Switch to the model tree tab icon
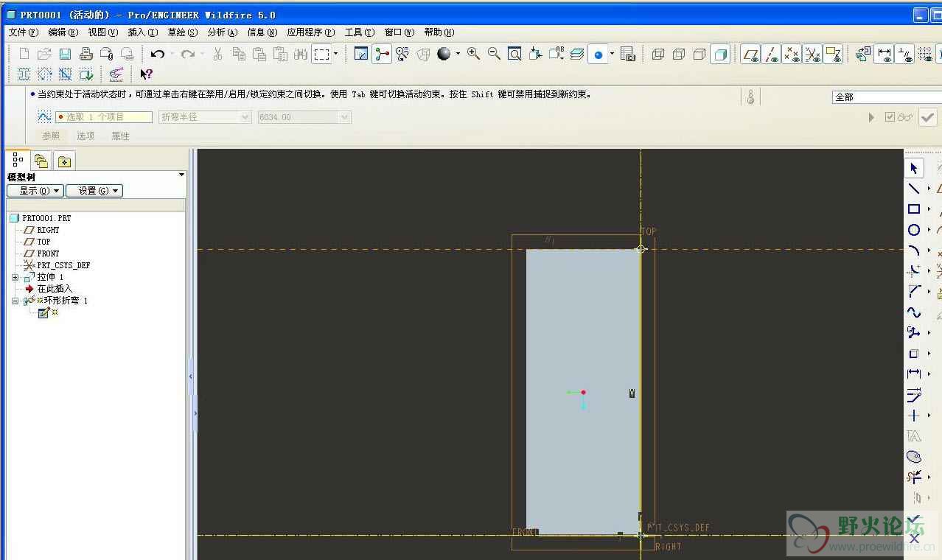This screenshot has width=942, height=560. (x=18, y=161)
